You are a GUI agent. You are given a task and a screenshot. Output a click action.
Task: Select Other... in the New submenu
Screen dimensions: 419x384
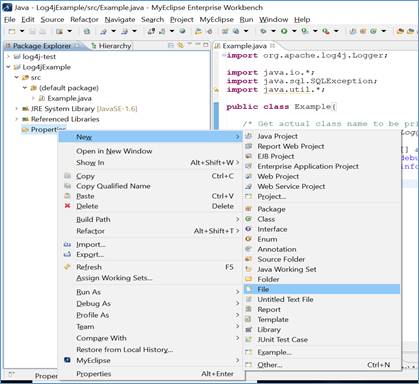click(x=322, y=365)
